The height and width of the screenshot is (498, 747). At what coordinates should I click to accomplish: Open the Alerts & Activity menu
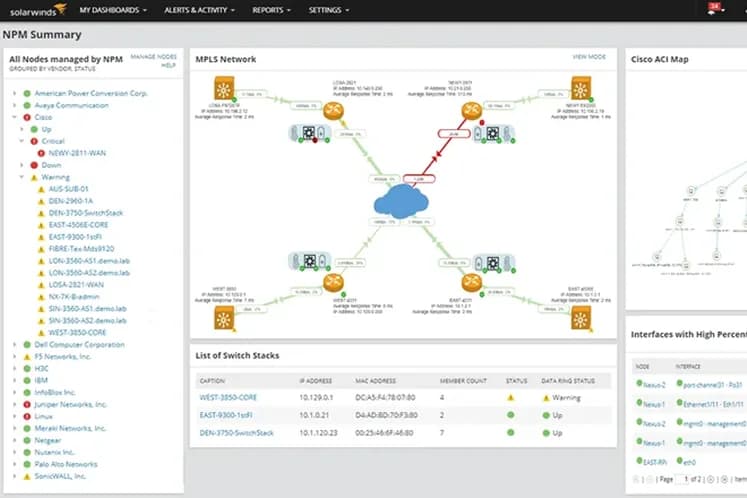[x=199, y=10]
